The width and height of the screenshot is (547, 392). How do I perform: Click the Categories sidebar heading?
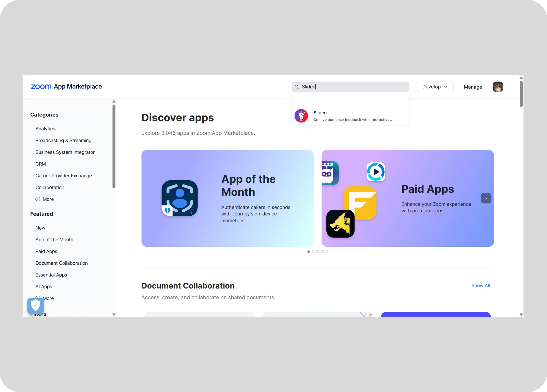(x=44, y=115)
